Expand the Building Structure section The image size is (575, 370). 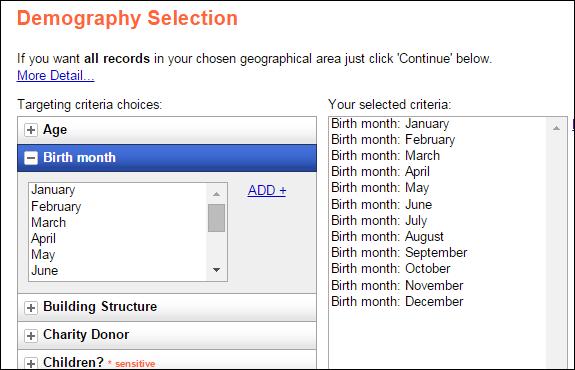(x=167, y=307)
